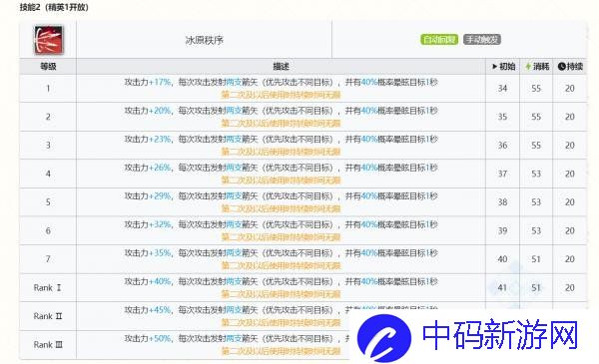Click the green lightning 消耗 icon
The image size is (599, 364).
tap(528, 67)
